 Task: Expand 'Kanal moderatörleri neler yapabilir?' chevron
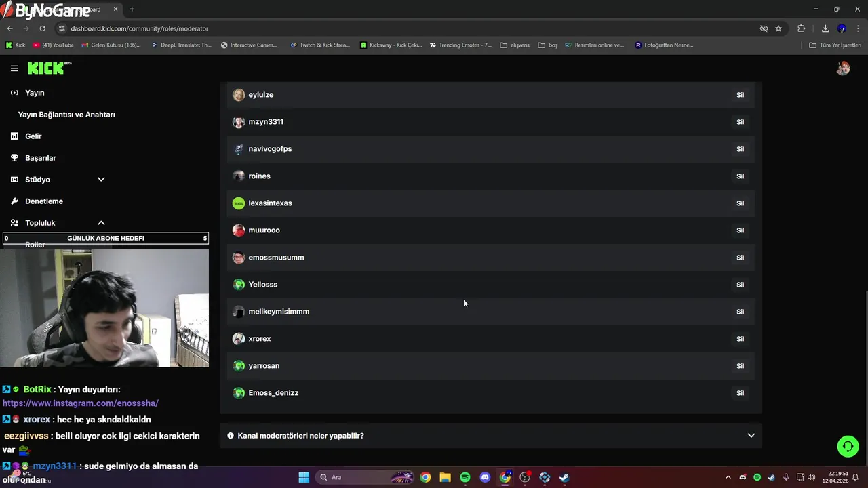click(x=751, y=436)
